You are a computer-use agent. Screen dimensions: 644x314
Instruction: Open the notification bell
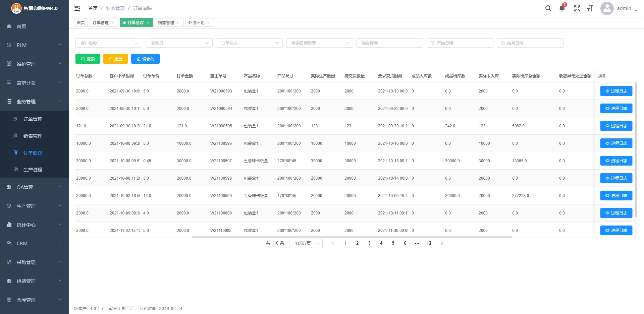point(562,8)
